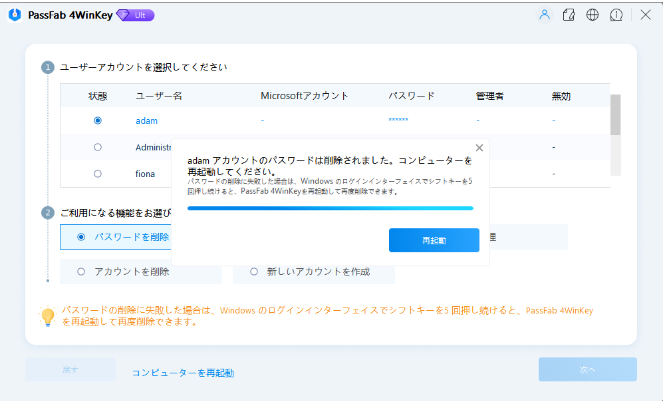666x401 pixels.
Task: Choose the アカウントを削除 option
Action: tap(141, 271)
